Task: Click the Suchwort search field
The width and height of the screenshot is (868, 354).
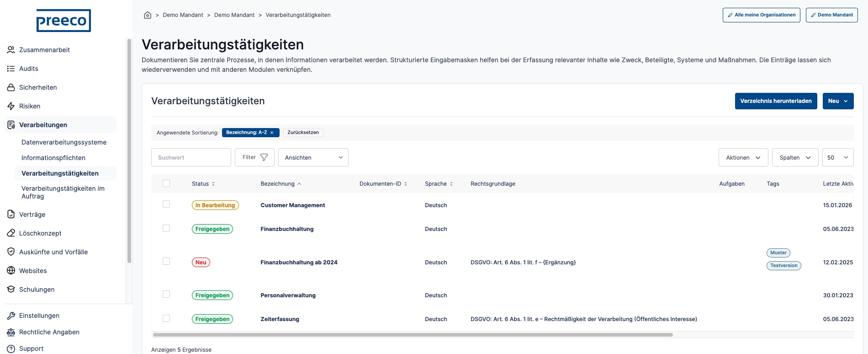Action: [x=191, y=157]
